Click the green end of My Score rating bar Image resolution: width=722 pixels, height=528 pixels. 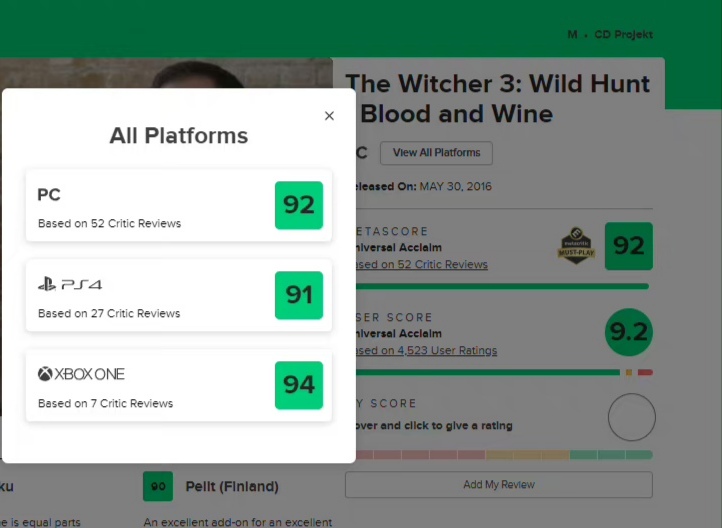[x=611, y=455]
